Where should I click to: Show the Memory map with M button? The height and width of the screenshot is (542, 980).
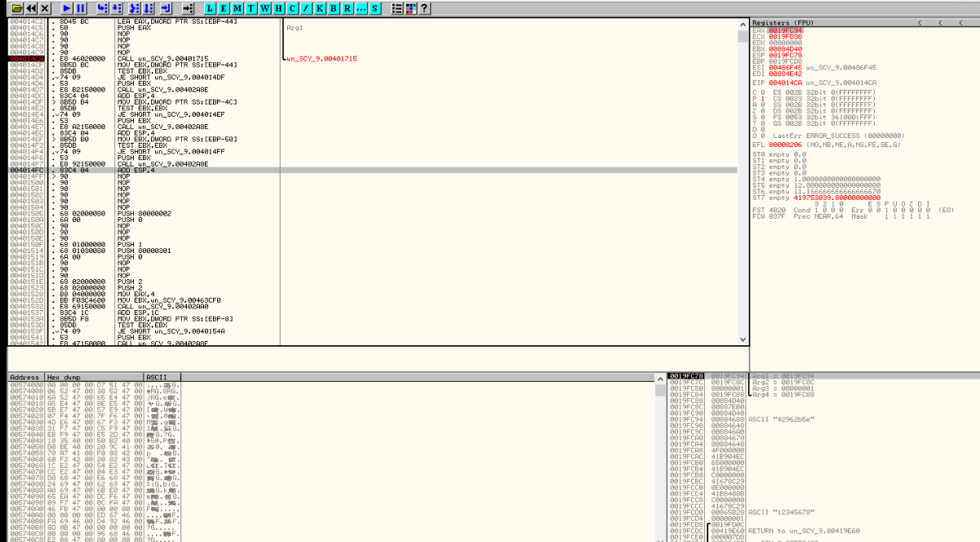(237, 8)
